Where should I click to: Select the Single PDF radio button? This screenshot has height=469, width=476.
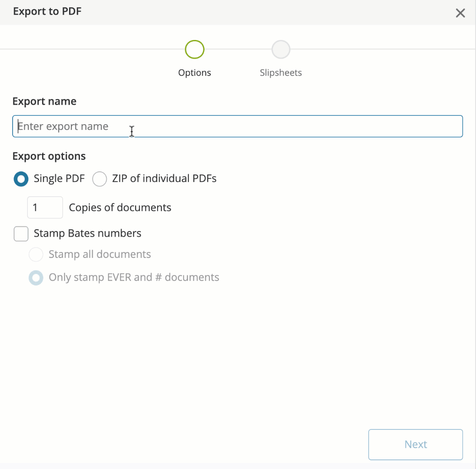click(x=21, y=179)
